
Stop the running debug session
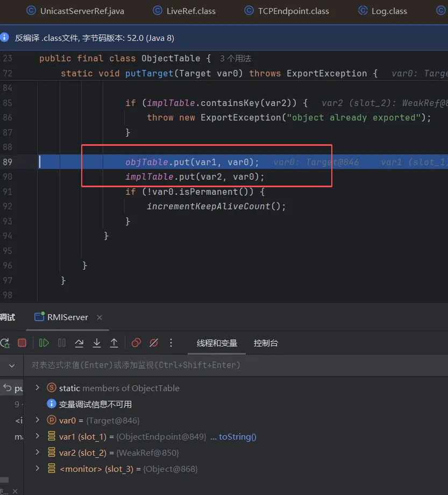(x=22, y=343)
